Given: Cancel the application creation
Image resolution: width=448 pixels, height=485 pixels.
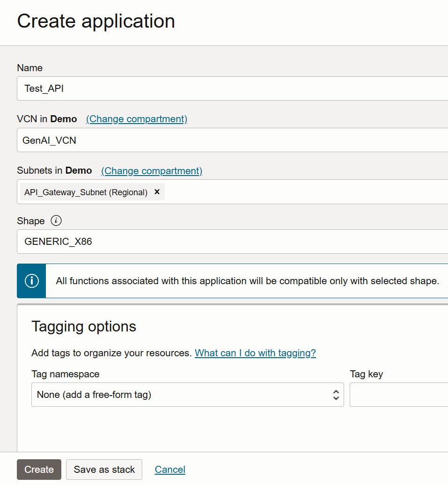Looking at the screenshot, I should [170, 470].
